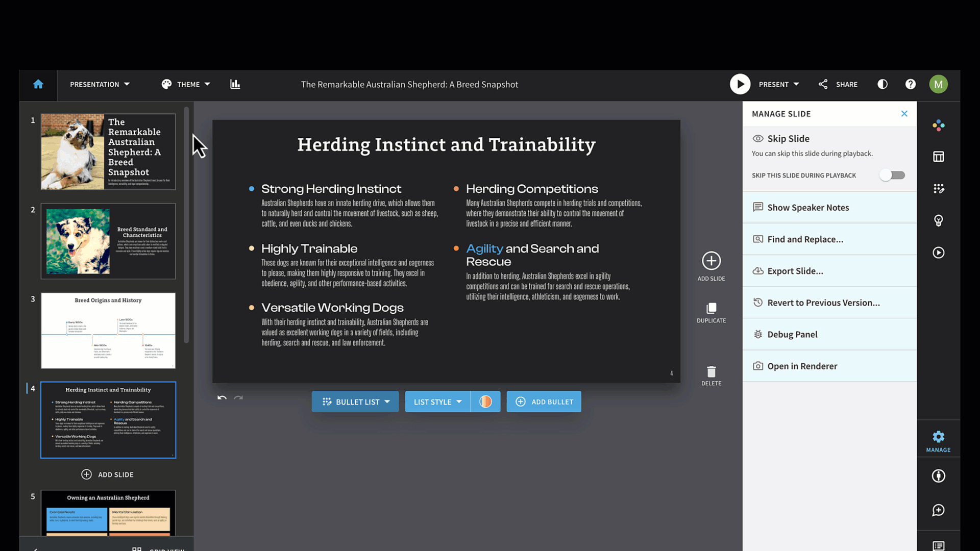Open the layout template icon in sidebar
The image size is (980, 551).
click(938, 157)
